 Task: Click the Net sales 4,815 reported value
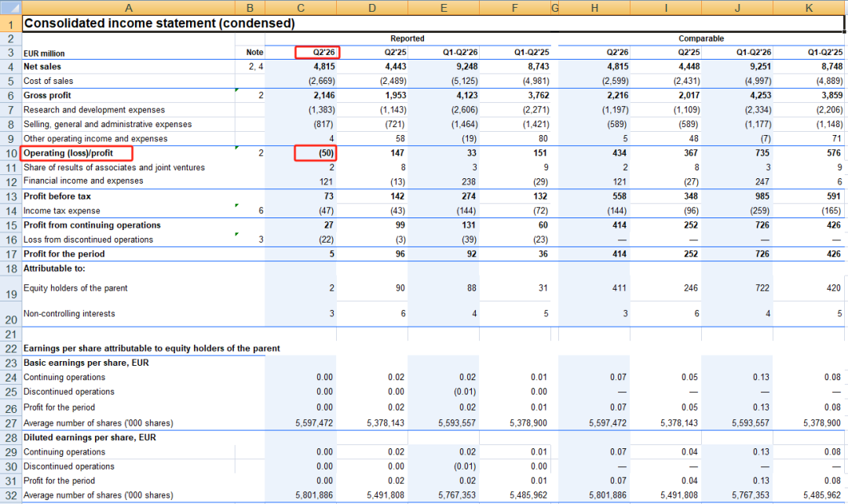(x=324, y=67)
